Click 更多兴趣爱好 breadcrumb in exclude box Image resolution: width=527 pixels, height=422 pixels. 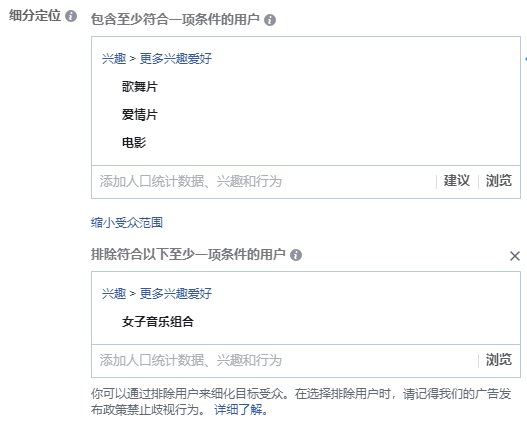pos(176,294)
